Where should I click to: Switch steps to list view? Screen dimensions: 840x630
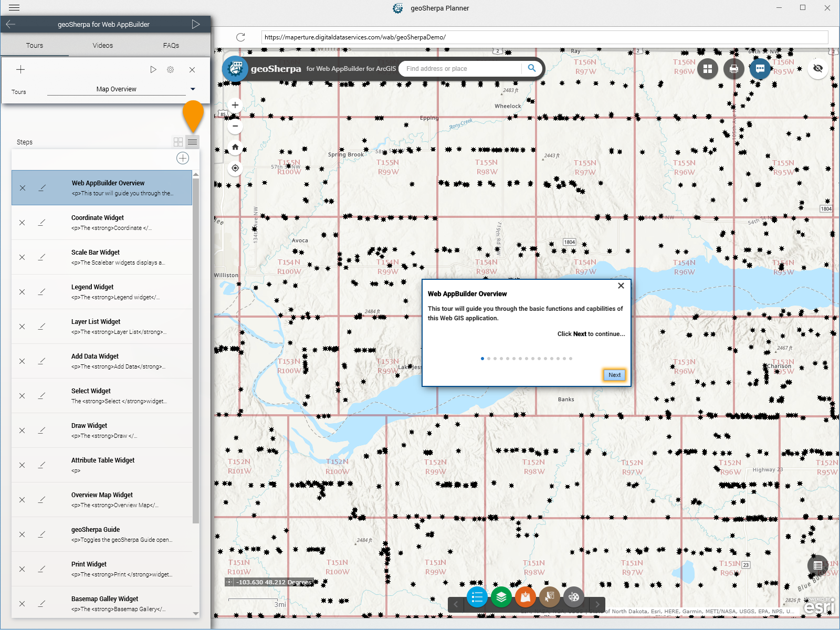click(193, 142)
